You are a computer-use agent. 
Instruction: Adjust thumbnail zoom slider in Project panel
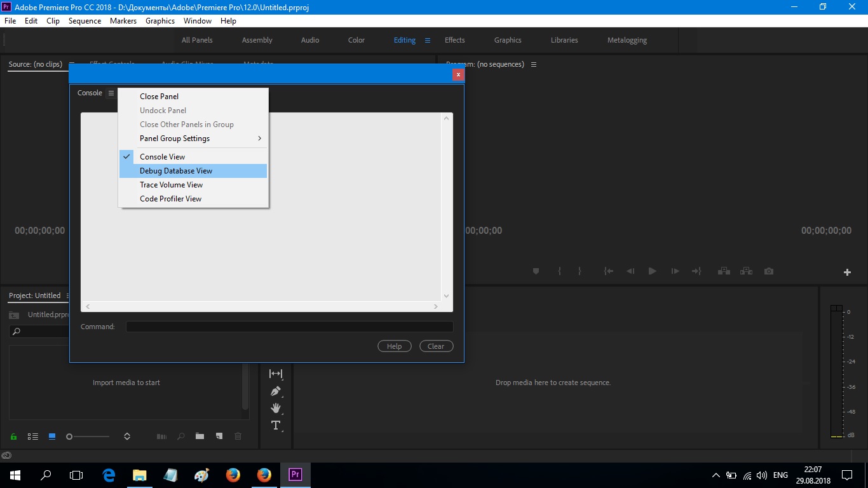(x=88, y=437)
